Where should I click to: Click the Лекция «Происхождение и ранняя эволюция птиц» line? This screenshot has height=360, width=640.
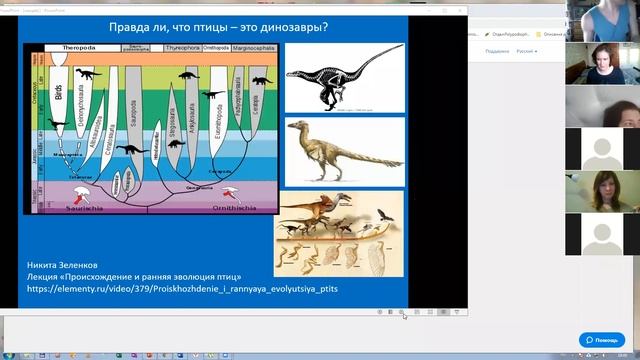click(x=134, y=277)
